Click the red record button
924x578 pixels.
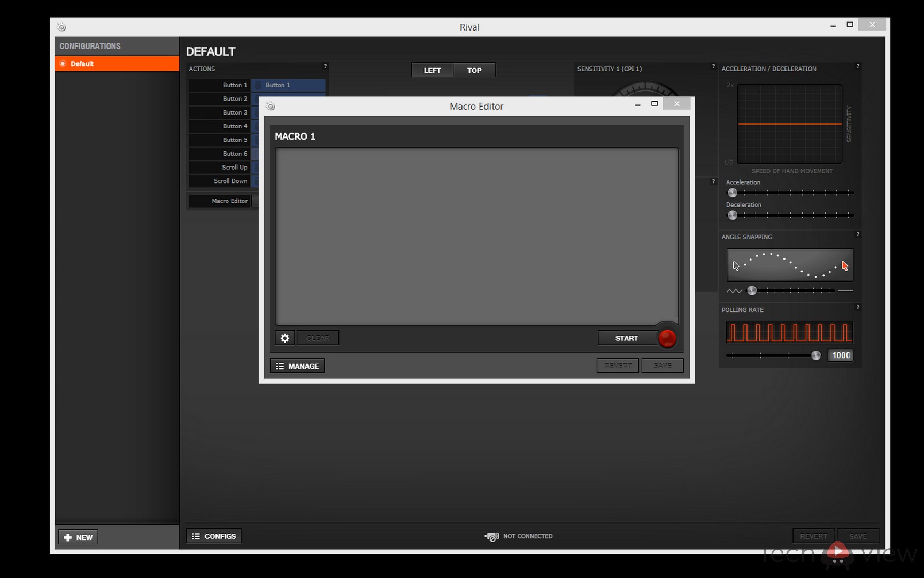click(x=667, y=338)
